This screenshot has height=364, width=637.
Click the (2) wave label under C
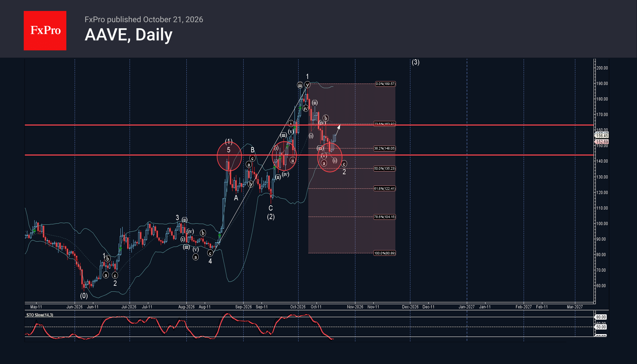pyautogui.click(x=271, y=217)
